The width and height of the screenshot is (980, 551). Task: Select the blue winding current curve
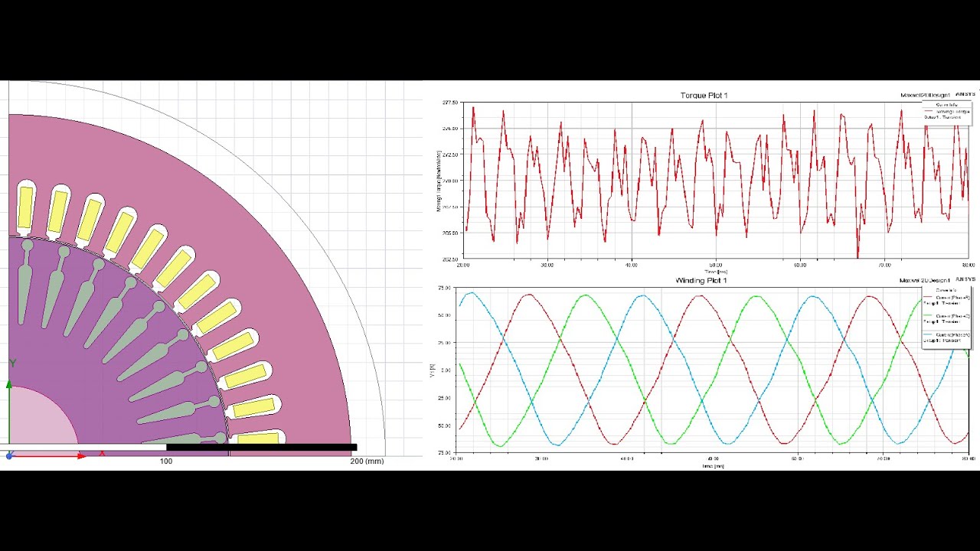click(x=644, y=295)
